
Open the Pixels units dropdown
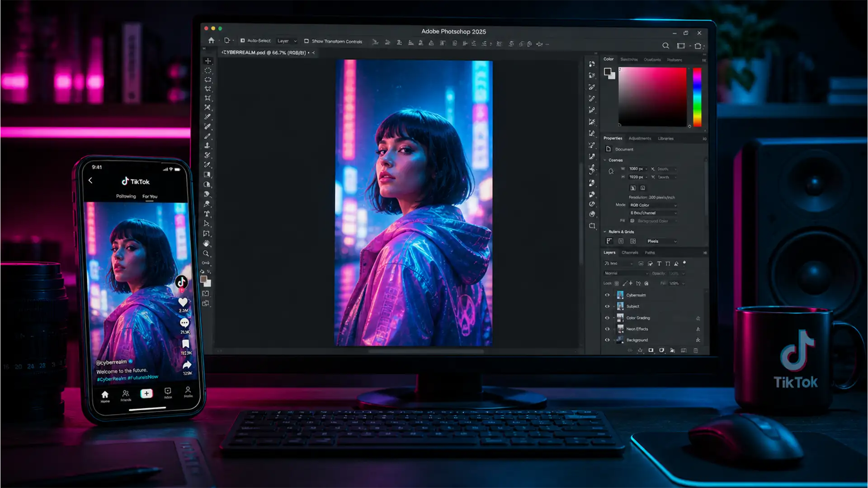coord(662,241)
